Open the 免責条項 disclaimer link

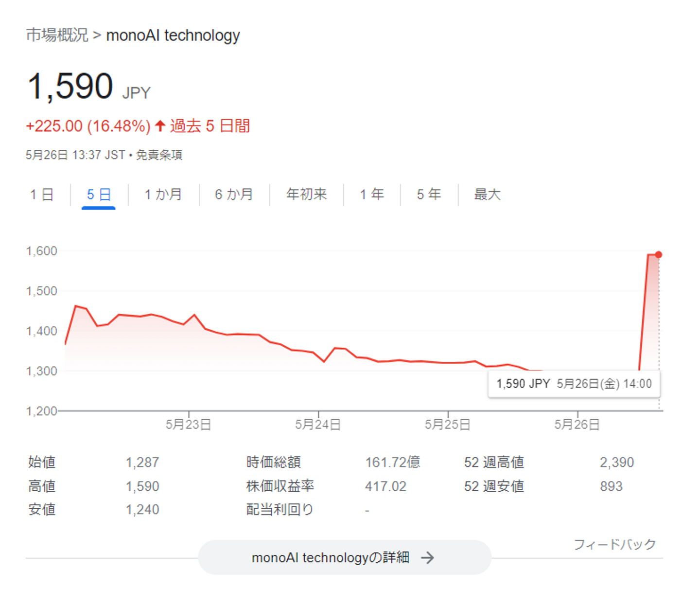click(x=159, y=155)
